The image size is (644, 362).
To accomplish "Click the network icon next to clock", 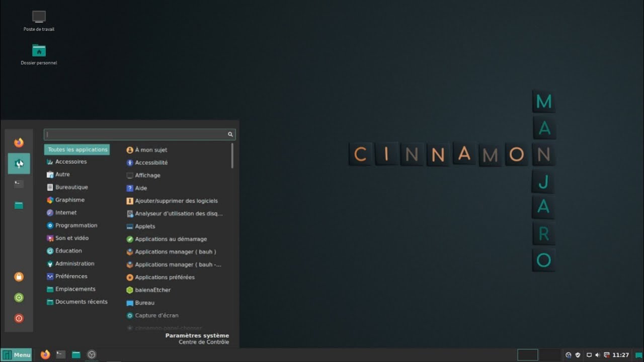I will point(607,355).
